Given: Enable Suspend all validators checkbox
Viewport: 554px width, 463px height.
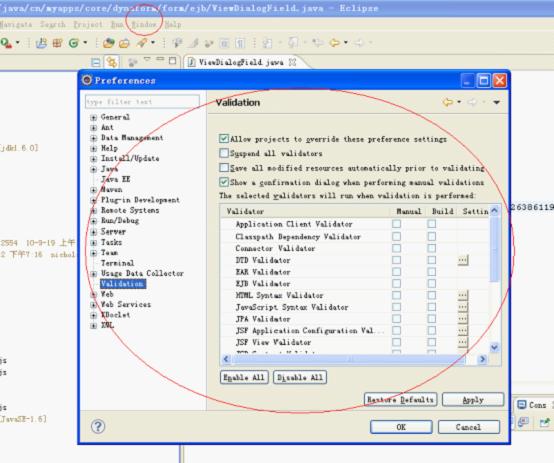Looking at the screenshot, I should (224, 153).
